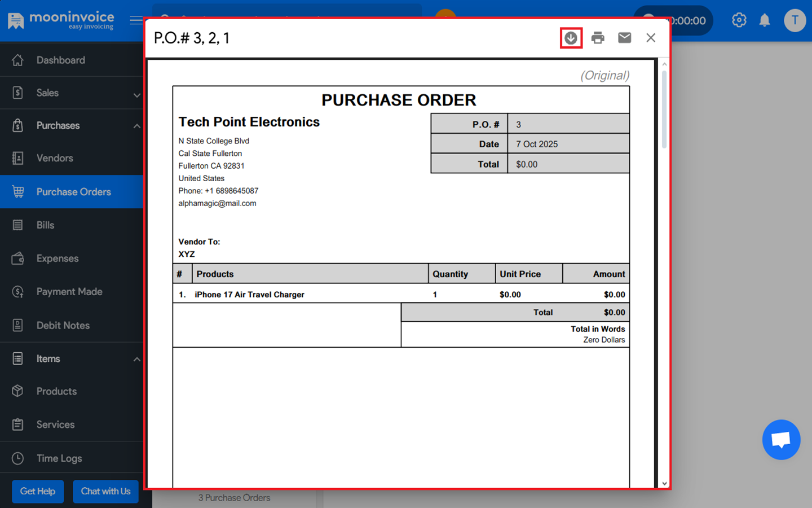Open the settings gear icon
812x508 pixels.
739,20
